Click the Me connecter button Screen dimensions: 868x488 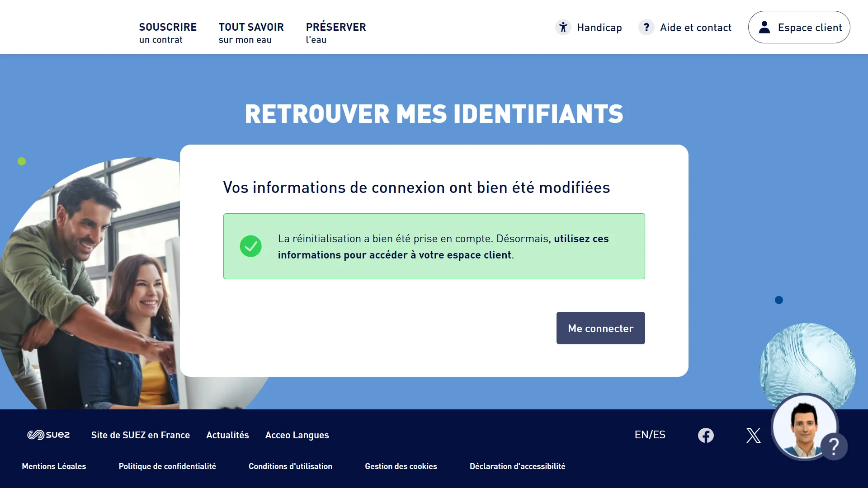(x=600, y=328)
